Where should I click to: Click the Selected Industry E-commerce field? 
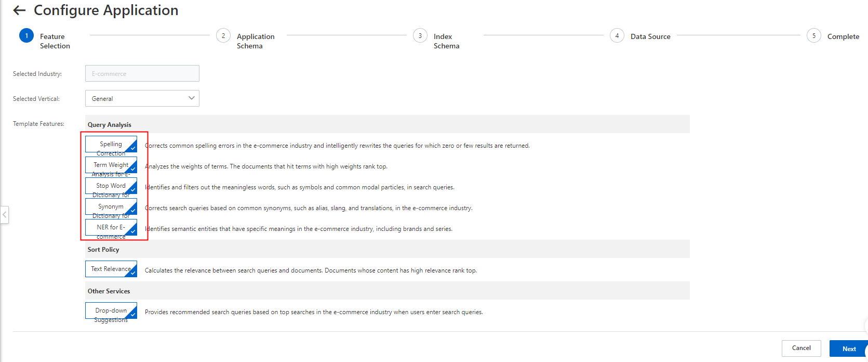pos(142,73)
